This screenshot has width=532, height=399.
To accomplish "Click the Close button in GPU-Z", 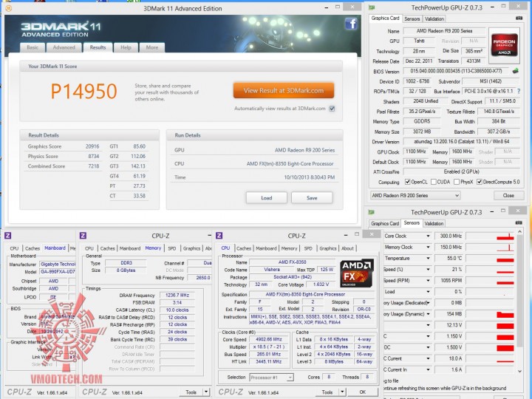I will pyautogui.click(x=508, y=195).
